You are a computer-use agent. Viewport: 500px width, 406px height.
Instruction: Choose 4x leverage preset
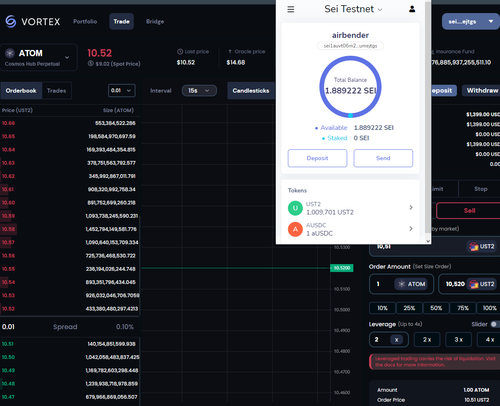click(489, 340)
